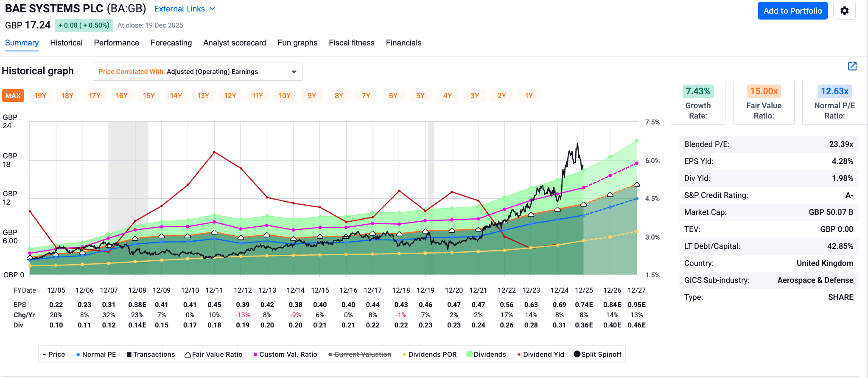Select the MAX time range option
This screenshot has width=868, height=378.
[x=13, y=96]
